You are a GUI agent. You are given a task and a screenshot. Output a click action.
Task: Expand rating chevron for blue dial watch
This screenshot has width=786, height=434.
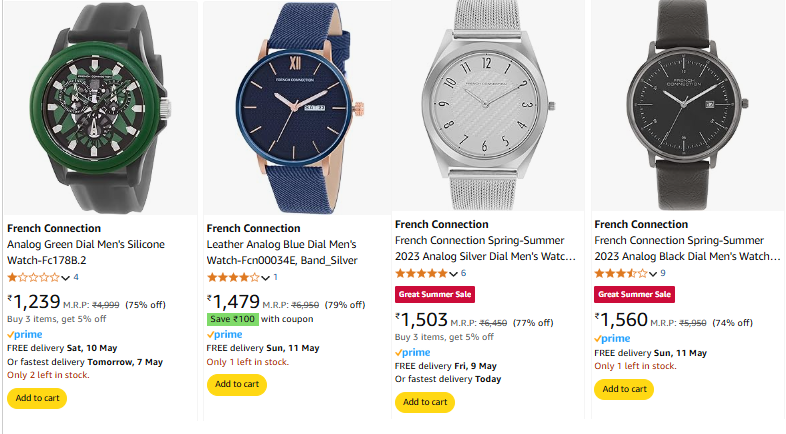[x=265, y=278]
